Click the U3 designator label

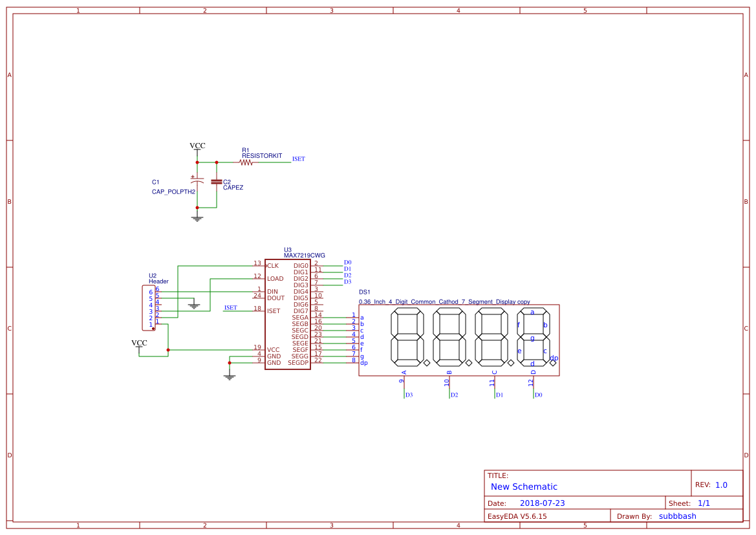288,250
